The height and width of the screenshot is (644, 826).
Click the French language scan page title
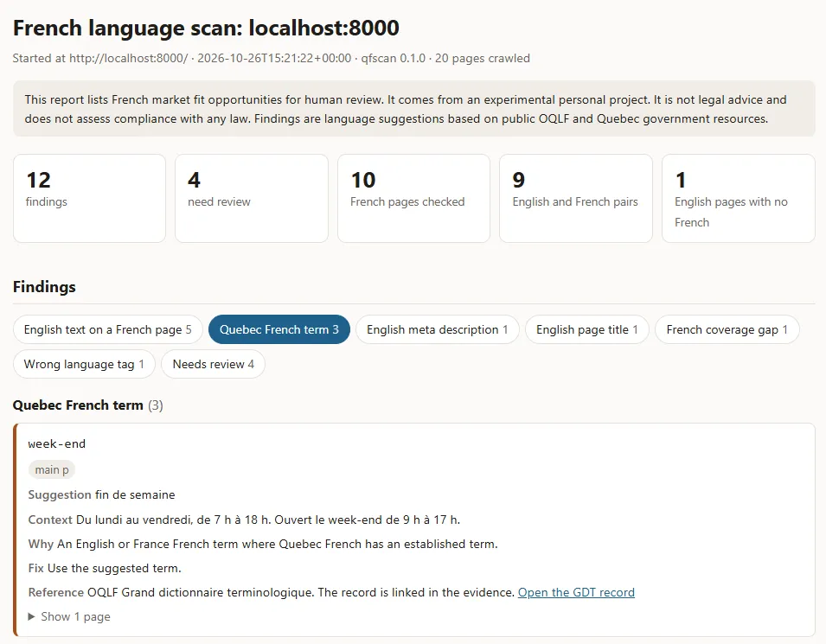click(206, 28)
